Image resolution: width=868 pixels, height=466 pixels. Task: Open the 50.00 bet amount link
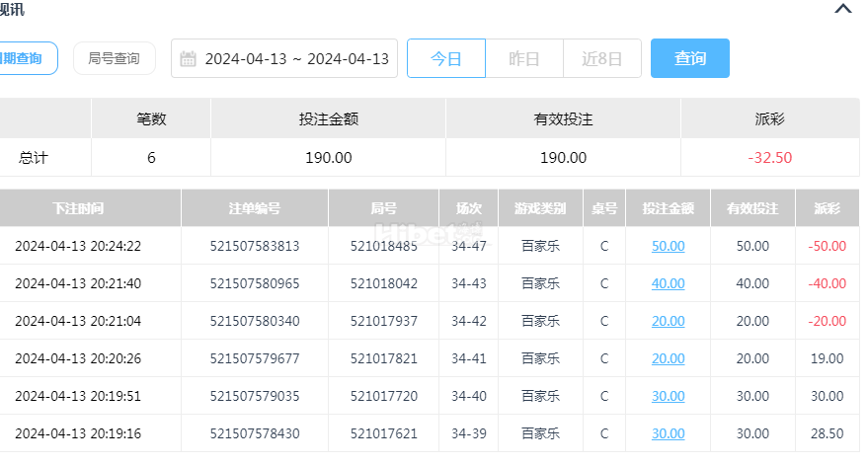coord(668,246)
